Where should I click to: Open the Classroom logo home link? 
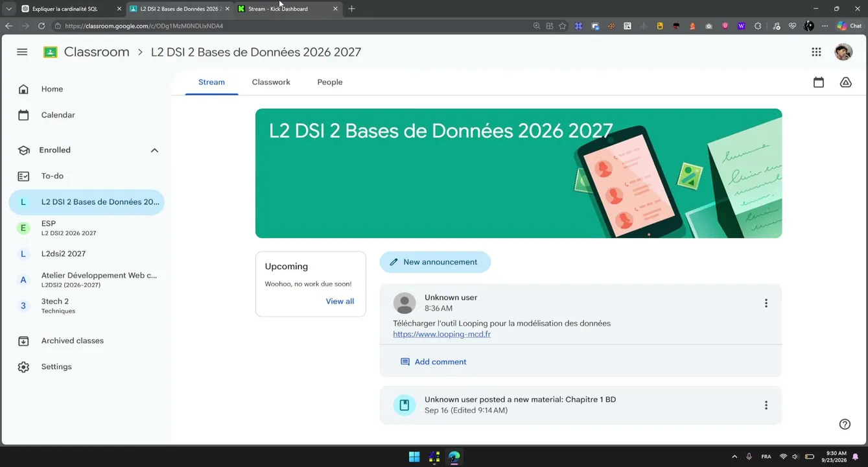(x=86, y=52)
